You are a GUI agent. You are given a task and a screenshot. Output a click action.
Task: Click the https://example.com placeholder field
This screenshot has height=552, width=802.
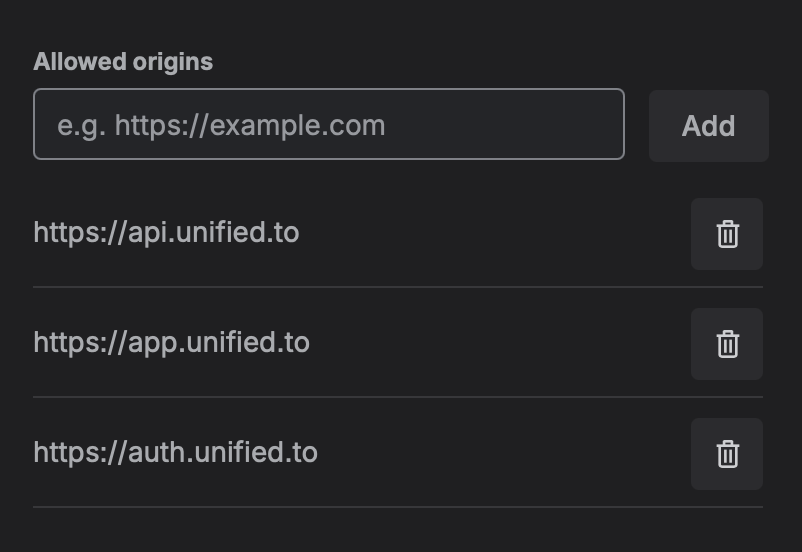pos(329,125)
